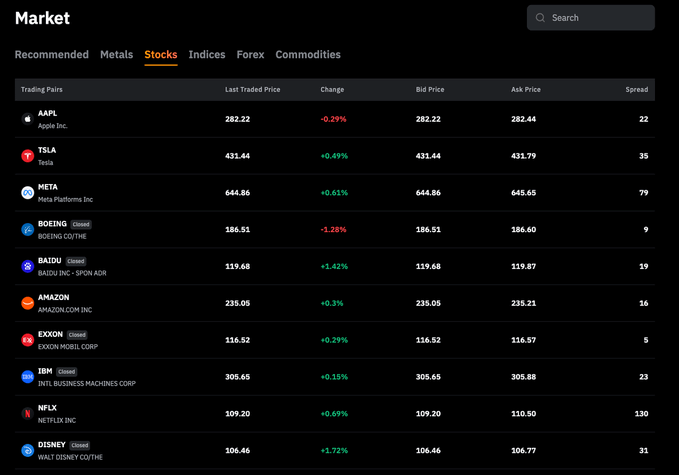Viewport: 679px width, 475px height.
Task: Switch to the Recommended tab
Action: pos(52,55)
